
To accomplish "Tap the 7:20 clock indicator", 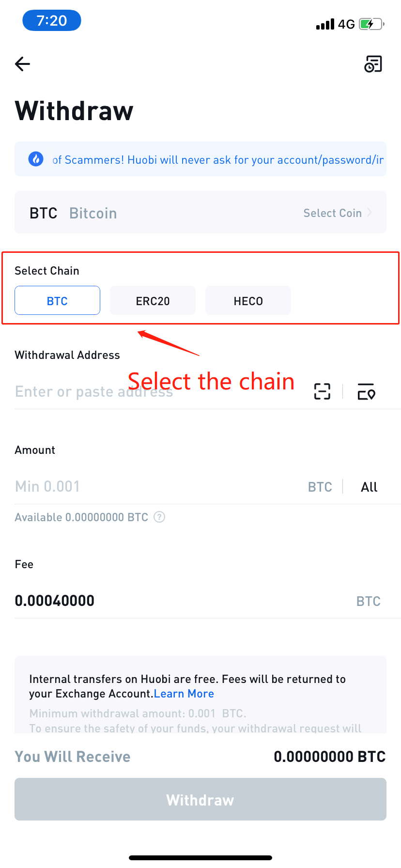I will coord(52,20).
